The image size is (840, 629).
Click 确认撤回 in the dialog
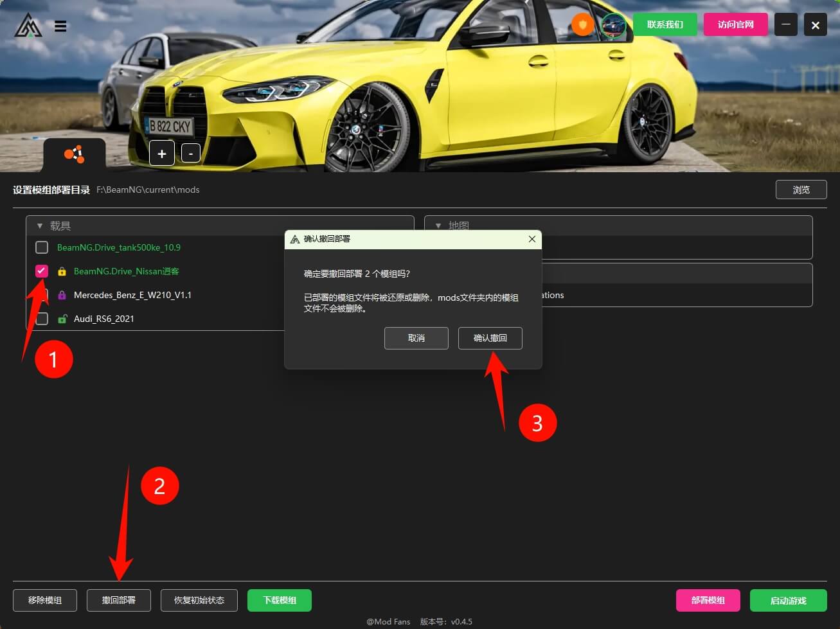[490, 338]
